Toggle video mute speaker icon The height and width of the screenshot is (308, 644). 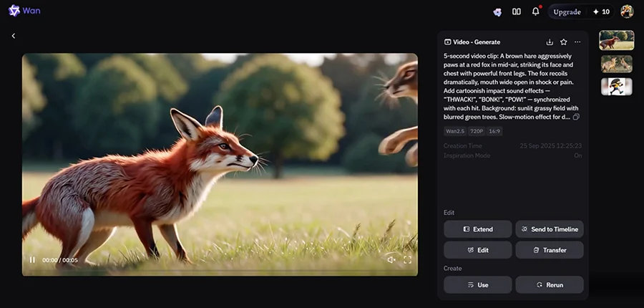(391, 260)
